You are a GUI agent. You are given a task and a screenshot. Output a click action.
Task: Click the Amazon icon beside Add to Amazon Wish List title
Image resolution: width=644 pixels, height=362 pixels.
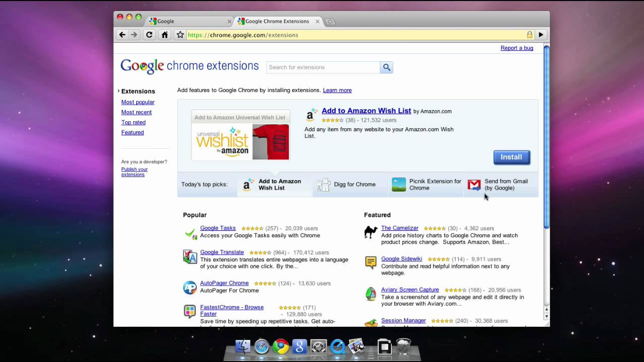pyautogui.click(x=311, y=115)
